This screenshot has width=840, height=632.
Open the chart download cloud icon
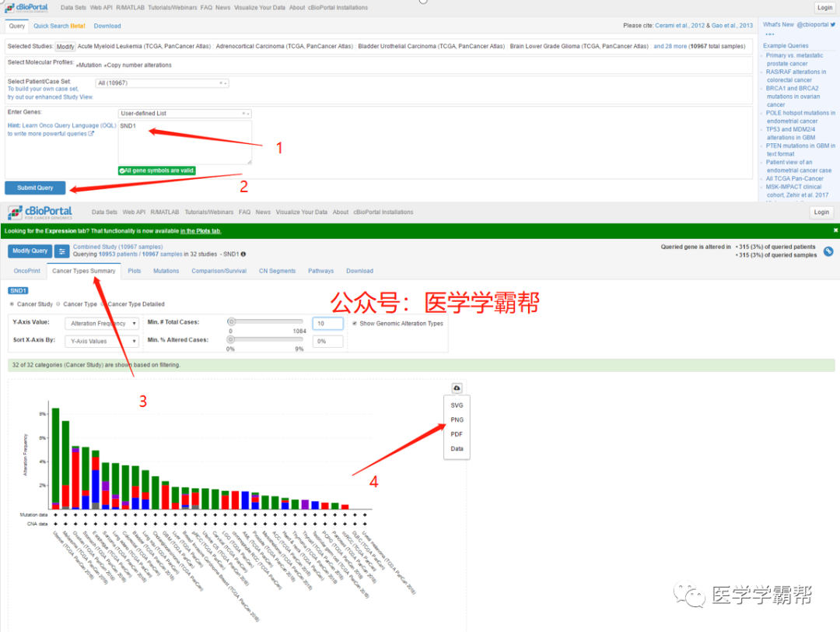(x=457, y=388)
